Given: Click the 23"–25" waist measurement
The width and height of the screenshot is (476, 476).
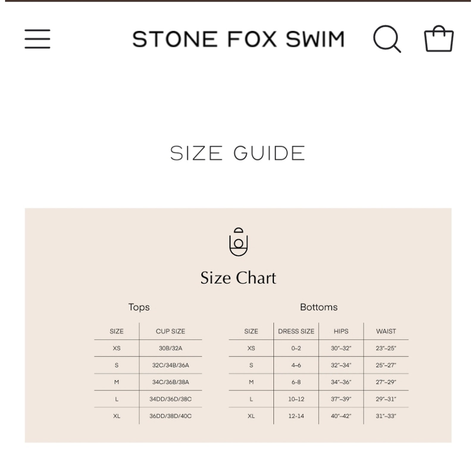Looking at the screenshot, I should tap(386, 348).
